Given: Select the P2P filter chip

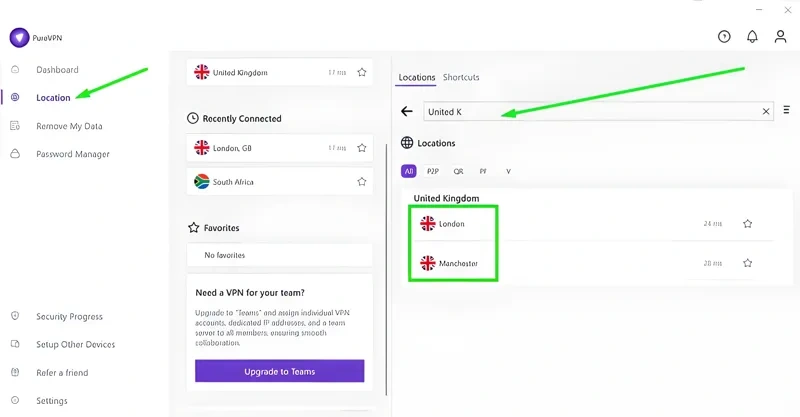Looking at the screenshot, I should 433,171.
